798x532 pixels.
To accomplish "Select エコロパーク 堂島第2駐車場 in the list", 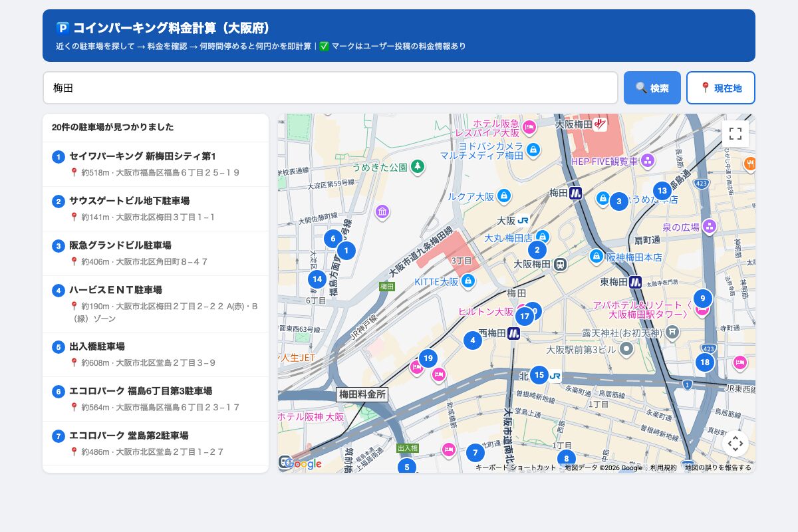I will (156, 444).
